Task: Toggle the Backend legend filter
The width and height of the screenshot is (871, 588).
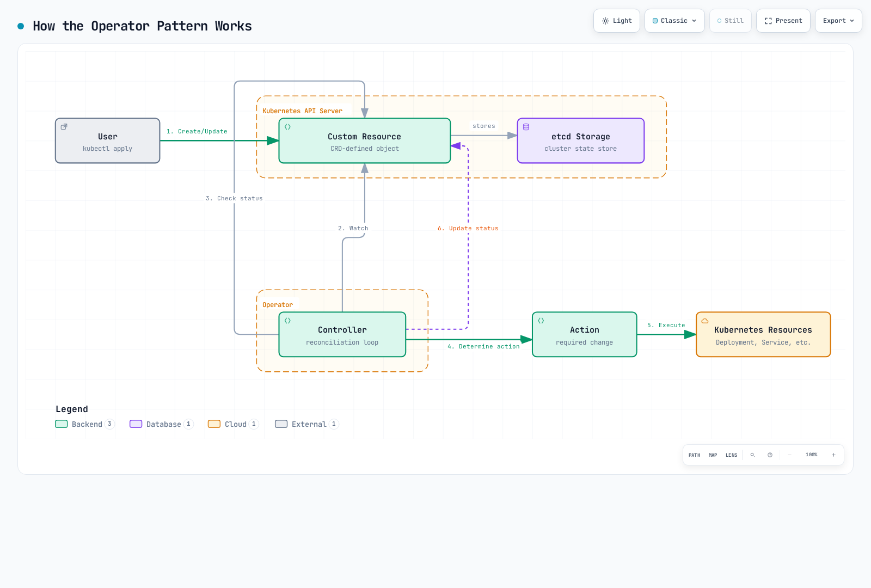Action: 85,424
